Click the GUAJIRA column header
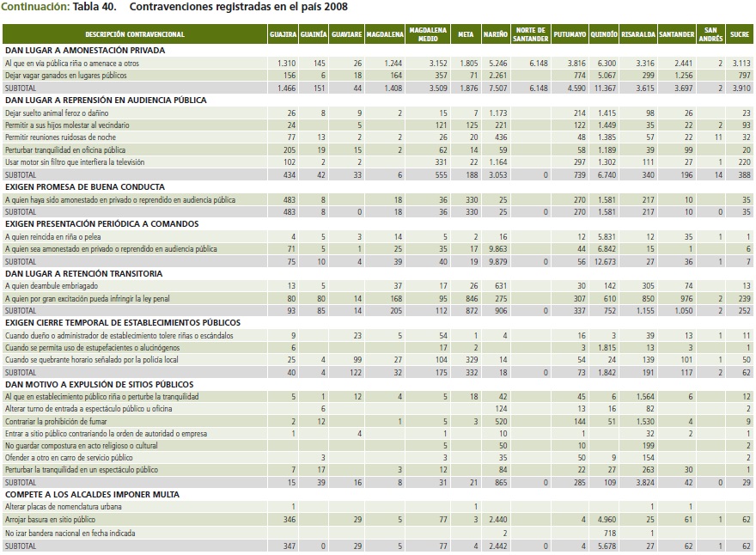 tap(283, 34)
